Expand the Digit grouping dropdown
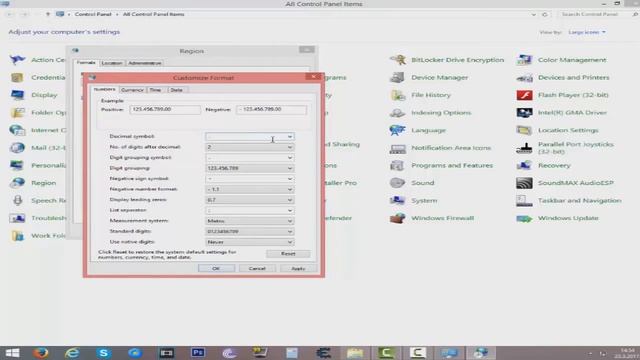The width and height of the screenshot is (640, 360). 289,168
